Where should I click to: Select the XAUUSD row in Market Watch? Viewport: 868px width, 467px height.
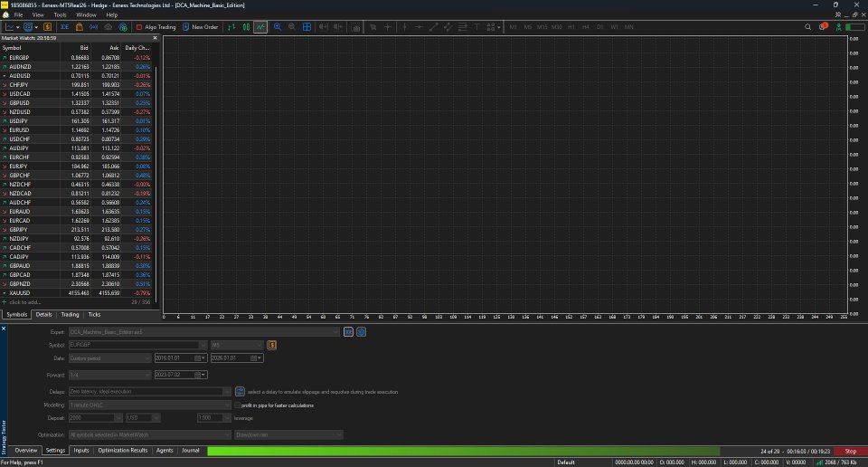coord(78,292)
